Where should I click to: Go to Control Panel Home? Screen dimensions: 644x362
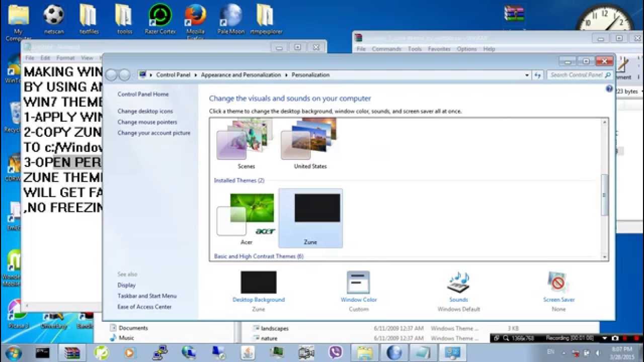pyautogui.click(x=143, y=94)
